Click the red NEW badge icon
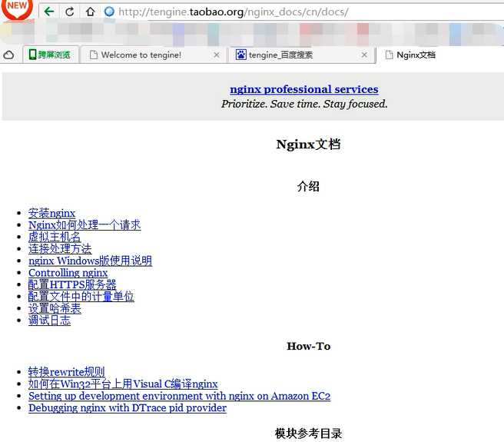This screenshot has width=504, height=442. [17, 8]
